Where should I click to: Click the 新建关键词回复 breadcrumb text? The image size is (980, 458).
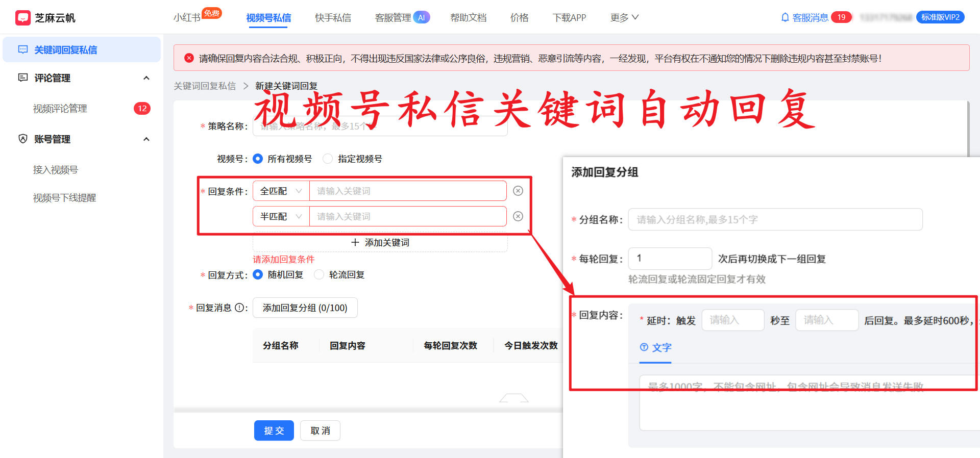(286, 86)
